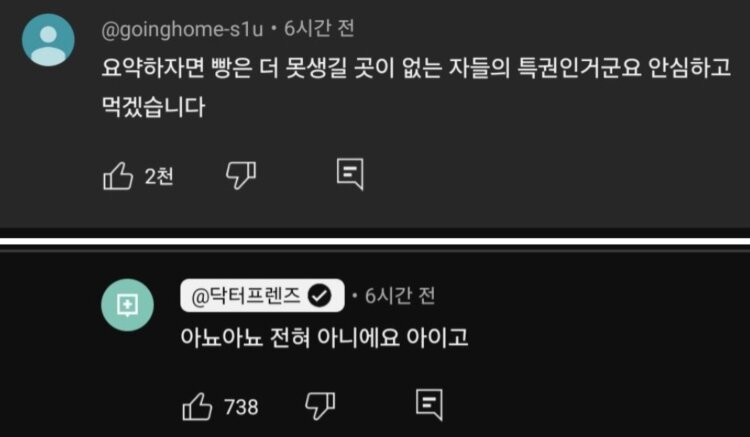Open the @goinghome-s1u profile avatar
Viewport: 750px width, 437px height.
(x=48, y=40)
